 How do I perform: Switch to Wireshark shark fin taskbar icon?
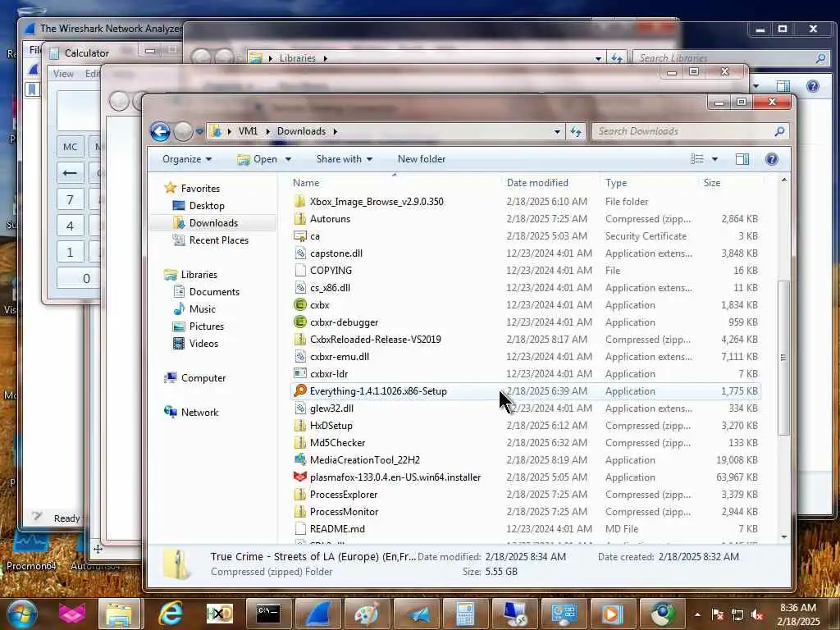(x=317, y=614)
